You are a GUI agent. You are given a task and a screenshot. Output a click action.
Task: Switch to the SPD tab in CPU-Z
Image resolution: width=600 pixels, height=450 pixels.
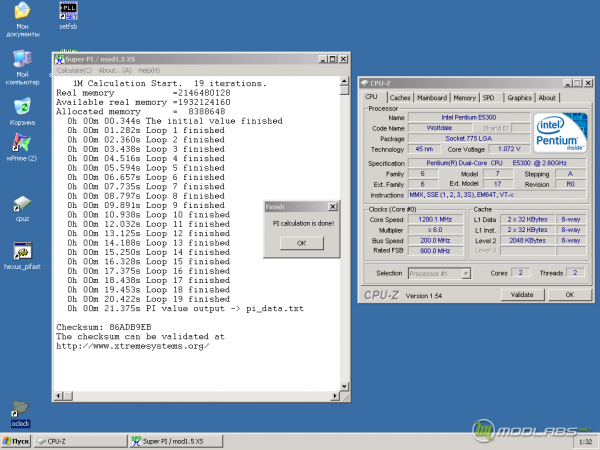point(489,98)
